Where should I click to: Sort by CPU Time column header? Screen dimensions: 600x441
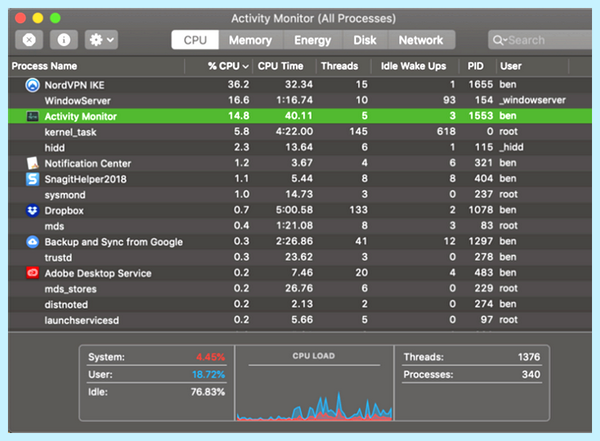(x=280, y=66)
